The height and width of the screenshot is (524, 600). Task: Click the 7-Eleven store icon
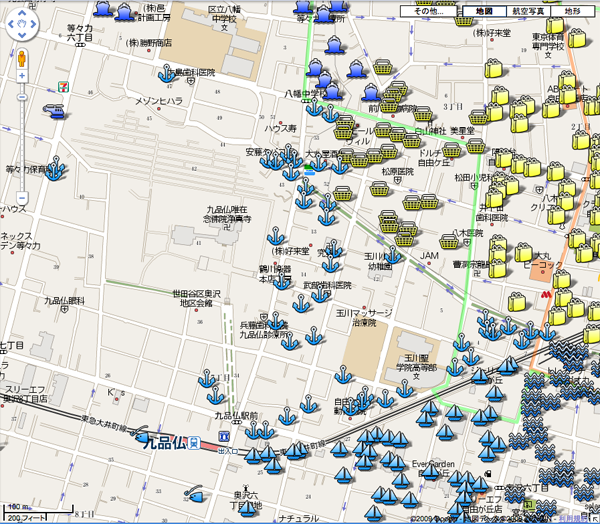coord(63,86)
